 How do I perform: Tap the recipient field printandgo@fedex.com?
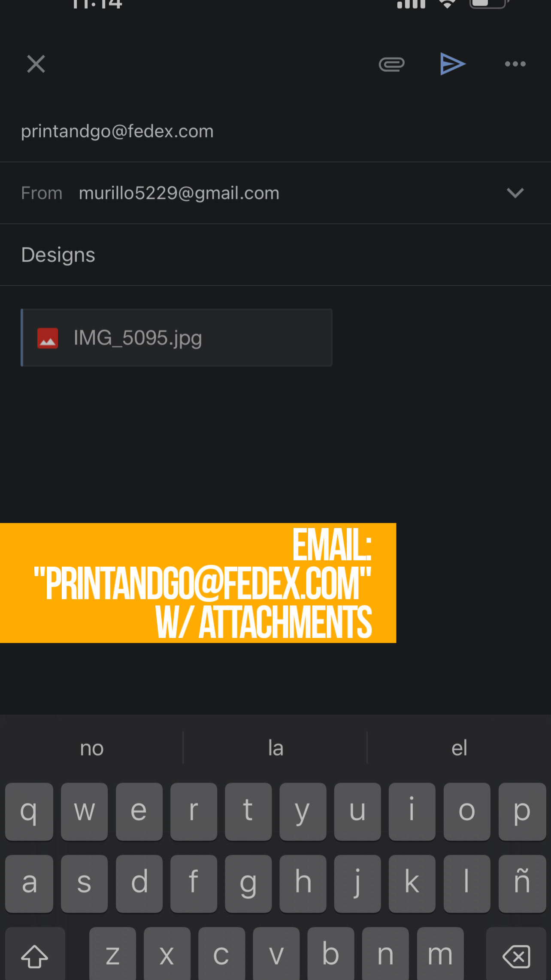(117, 131)
